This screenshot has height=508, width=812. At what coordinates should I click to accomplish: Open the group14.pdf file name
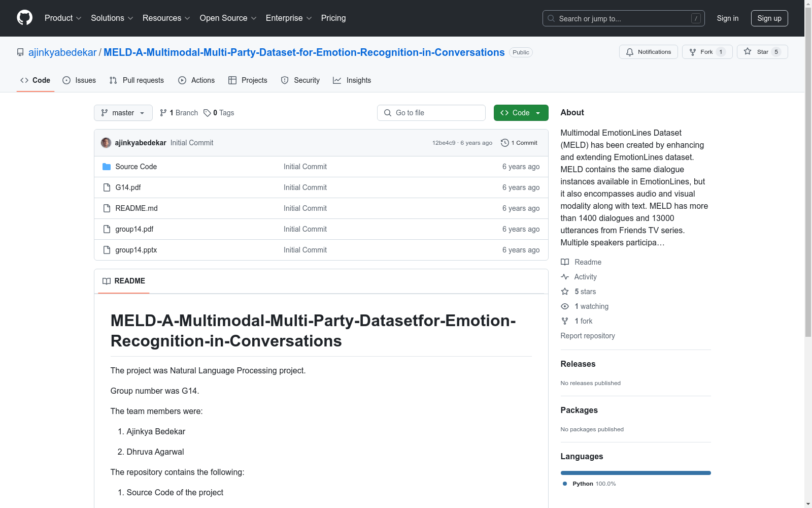pyautogui.click(x=134, y=229)
